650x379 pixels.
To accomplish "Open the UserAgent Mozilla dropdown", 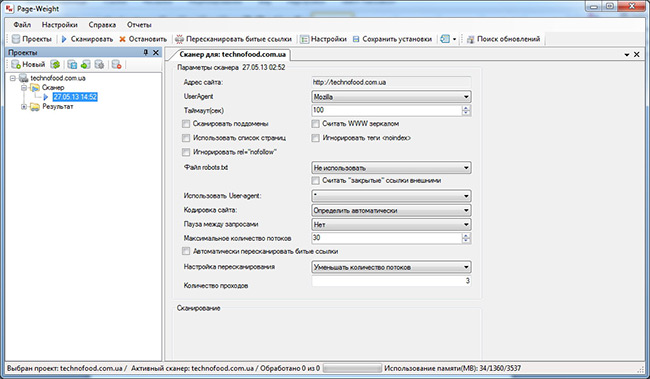I will click(391, 97).
